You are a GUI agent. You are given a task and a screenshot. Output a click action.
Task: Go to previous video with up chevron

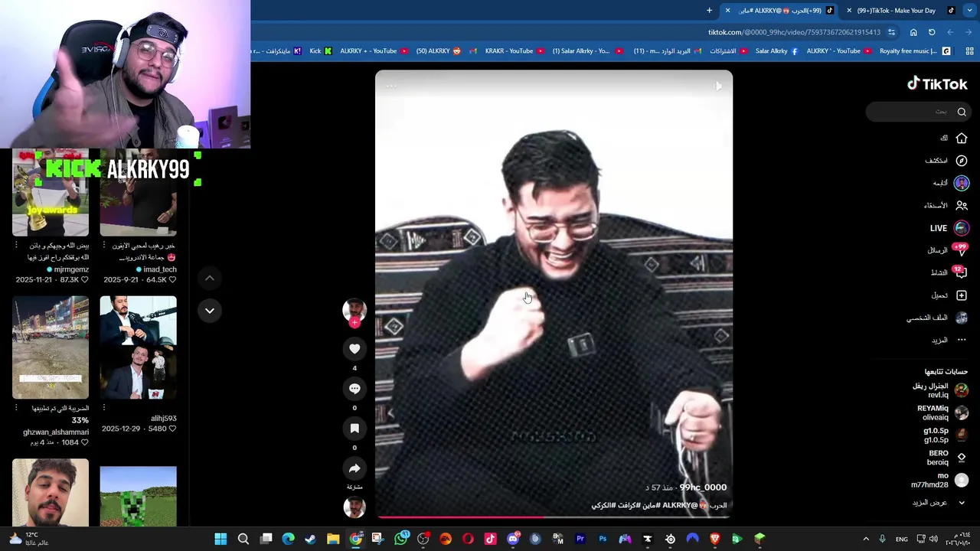click(209, 278)
